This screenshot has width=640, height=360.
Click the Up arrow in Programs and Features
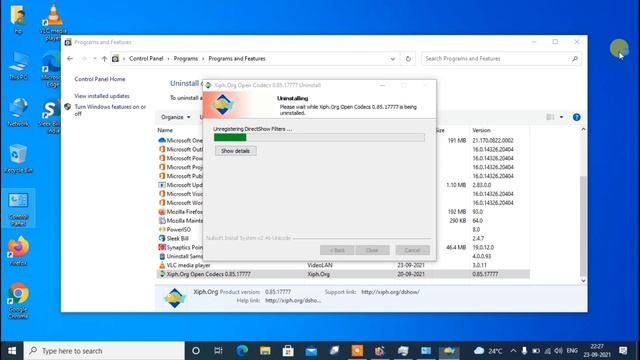[104, 59]
